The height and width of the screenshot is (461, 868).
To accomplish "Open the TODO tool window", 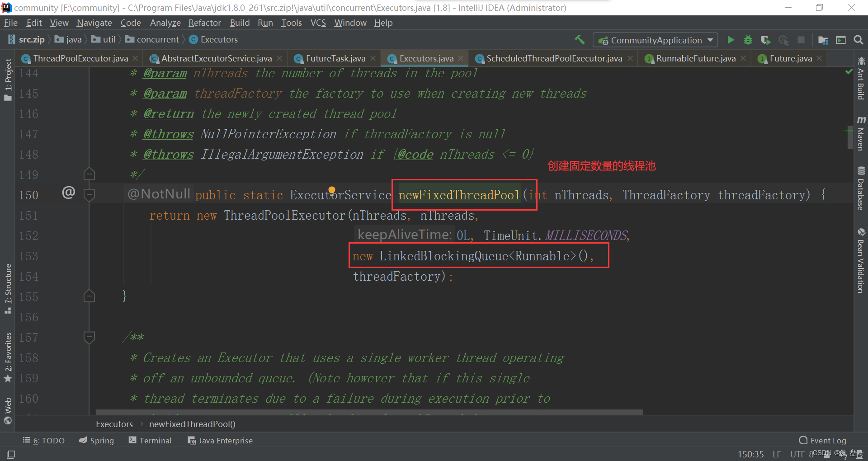I will coord(44,440).
